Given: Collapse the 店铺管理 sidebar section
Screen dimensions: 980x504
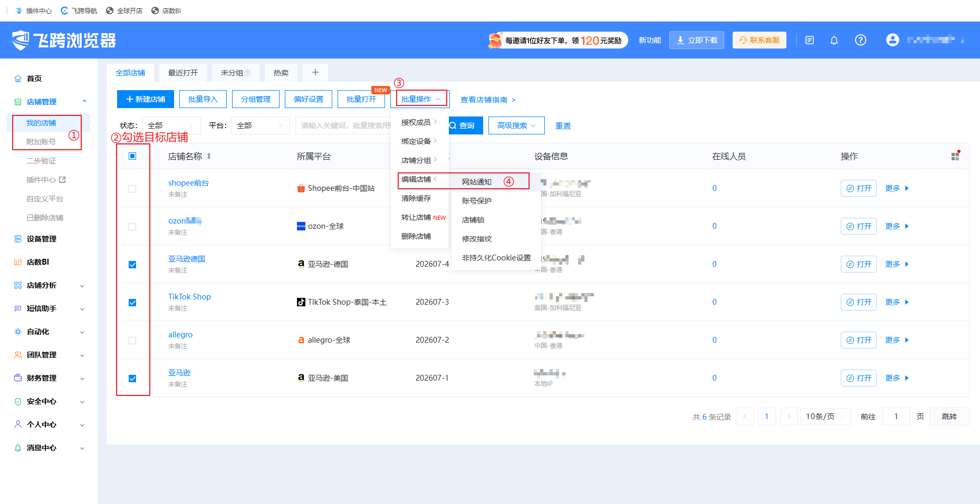Looking at the screenshot, I should pos(84,101).
